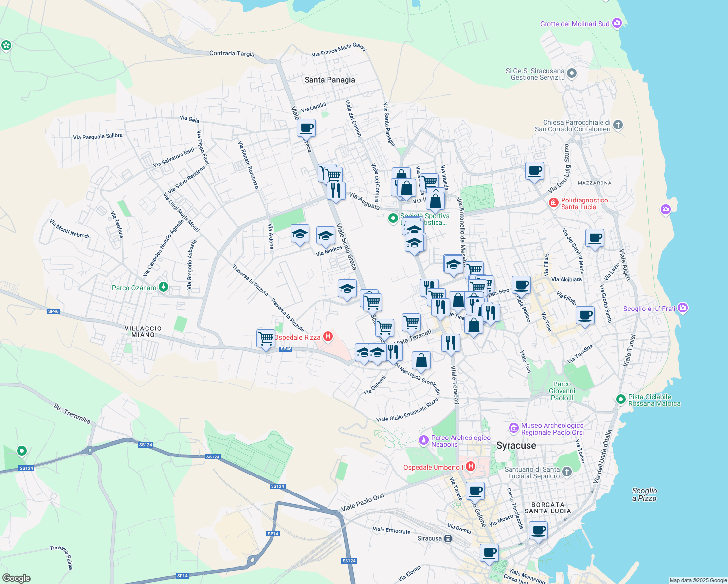Click the Scoglio e ru' Frati photo icon
The width and height of the screenshot is (728, 584).
point(683,308)
